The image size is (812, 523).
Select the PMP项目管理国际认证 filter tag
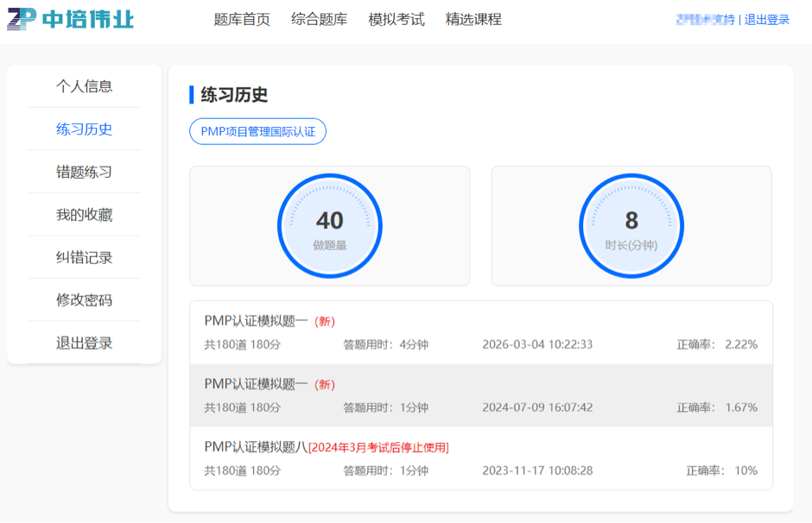point(257,132)
